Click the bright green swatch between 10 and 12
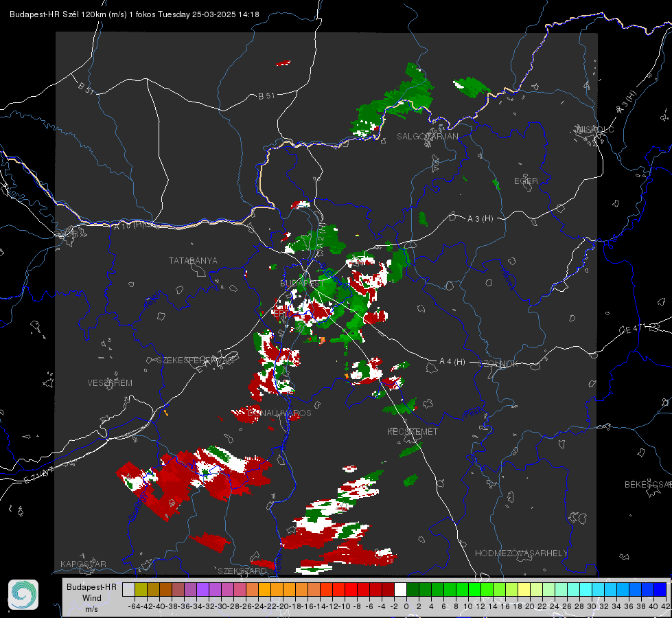672x618 pixels. pyautogui.click(x=474, y=589)
